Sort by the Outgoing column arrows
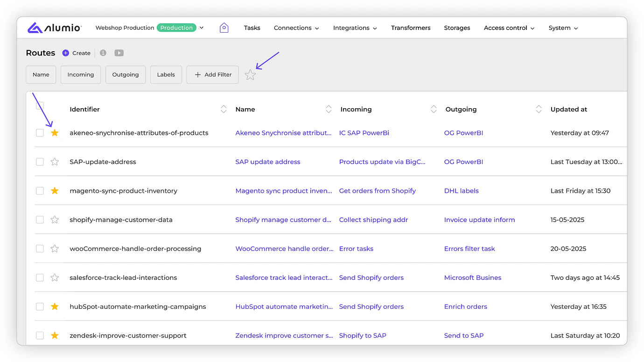 click(539, 109)
